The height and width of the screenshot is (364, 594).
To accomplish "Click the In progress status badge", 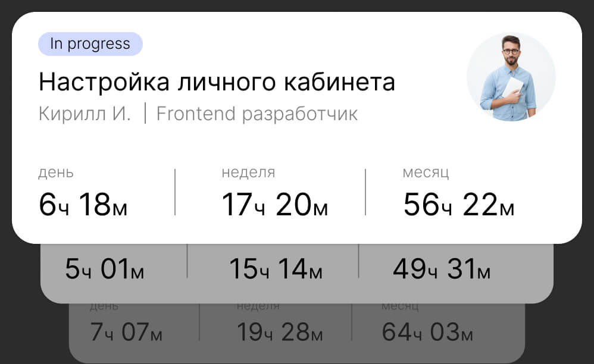I will point(90,44).
